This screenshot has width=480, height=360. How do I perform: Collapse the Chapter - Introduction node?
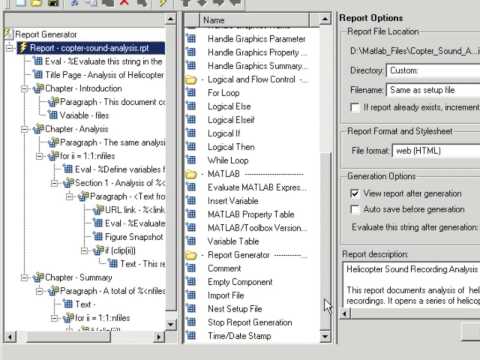(x=24, y=89)
